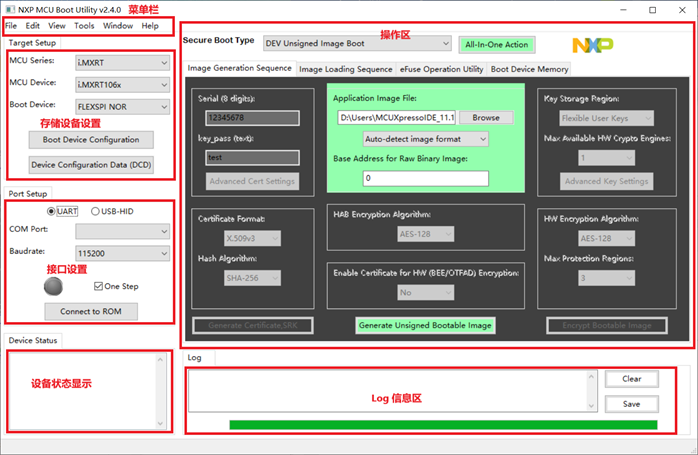
Task: Click the Encrypt Bootable Image button
Action: point(607,325)
